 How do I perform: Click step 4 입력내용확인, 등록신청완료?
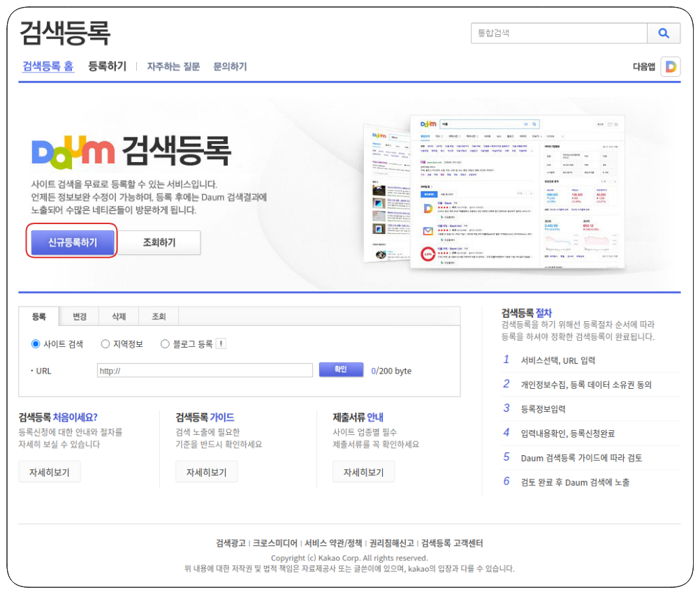[568, 434]
